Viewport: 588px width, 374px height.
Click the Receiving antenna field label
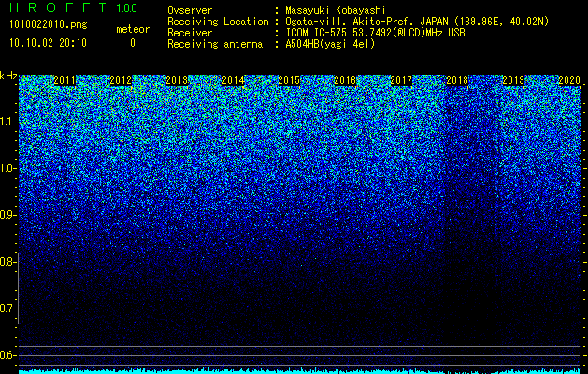pos(215,44)
